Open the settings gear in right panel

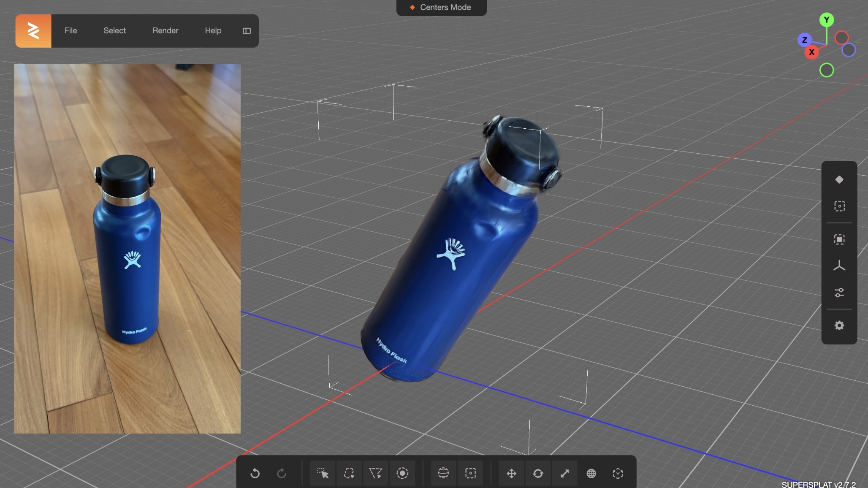coord(839,325)
